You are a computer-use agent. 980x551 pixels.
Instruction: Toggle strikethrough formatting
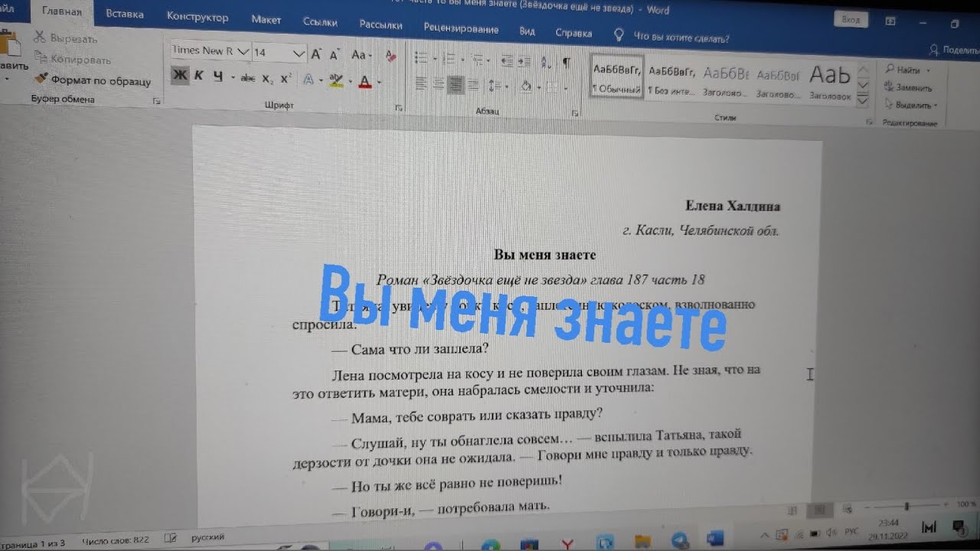(x=247, y=77)
